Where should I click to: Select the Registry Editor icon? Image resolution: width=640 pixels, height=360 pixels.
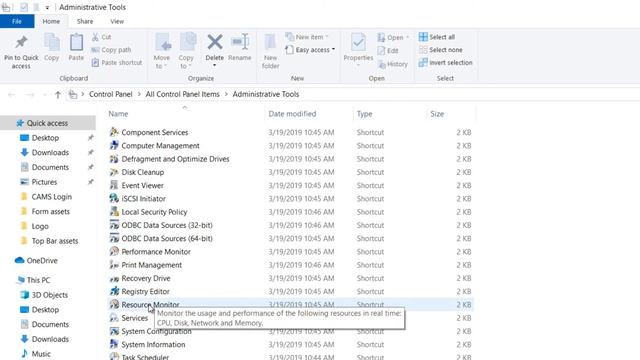114,291
